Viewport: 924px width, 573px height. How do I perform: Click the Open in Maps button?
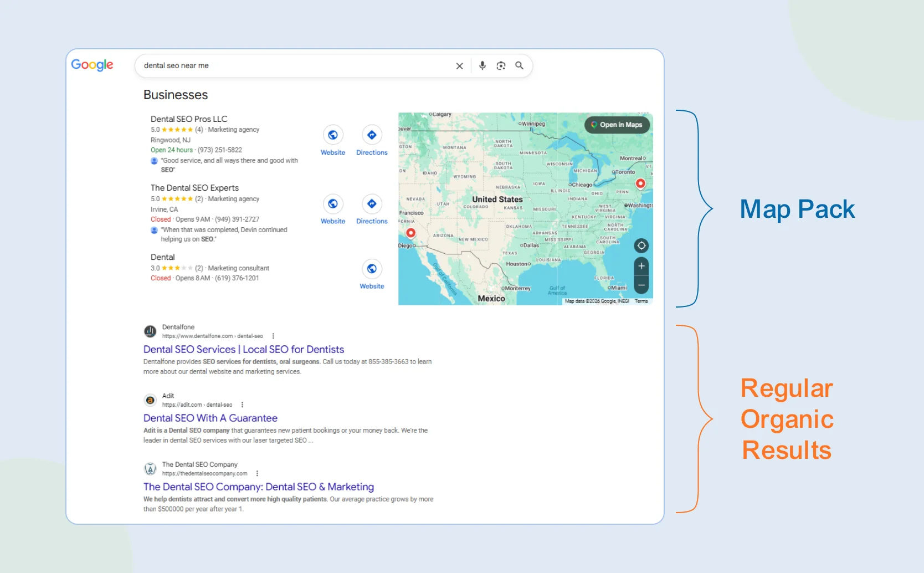point(617,125)
